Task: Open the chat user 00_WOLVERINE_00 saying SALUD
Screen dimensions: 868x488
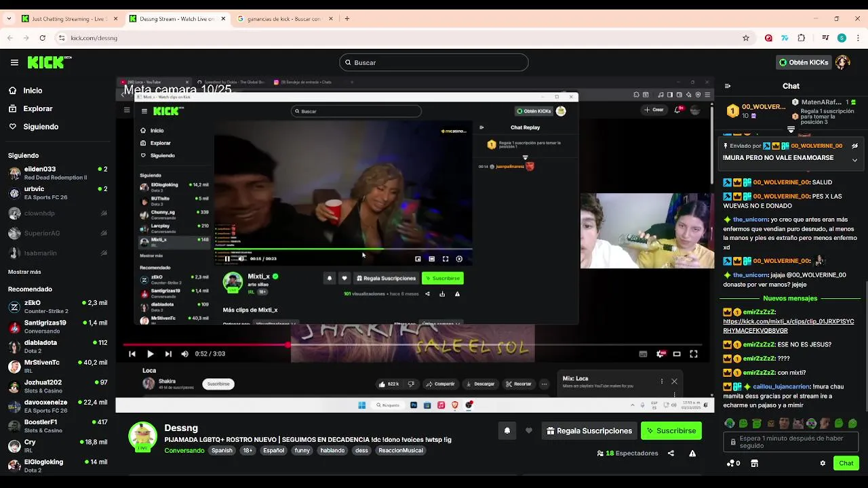Action: point(781,182)
